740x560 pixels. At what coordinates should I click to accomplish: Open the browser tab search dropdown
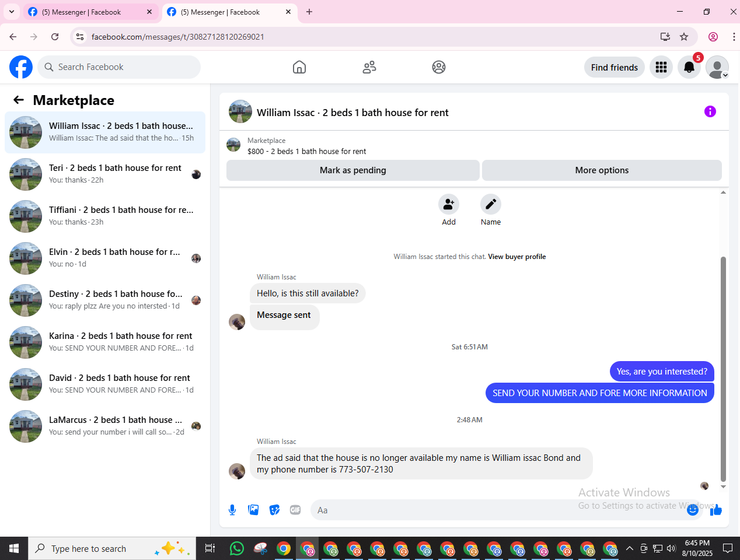[x=12, y=12]
